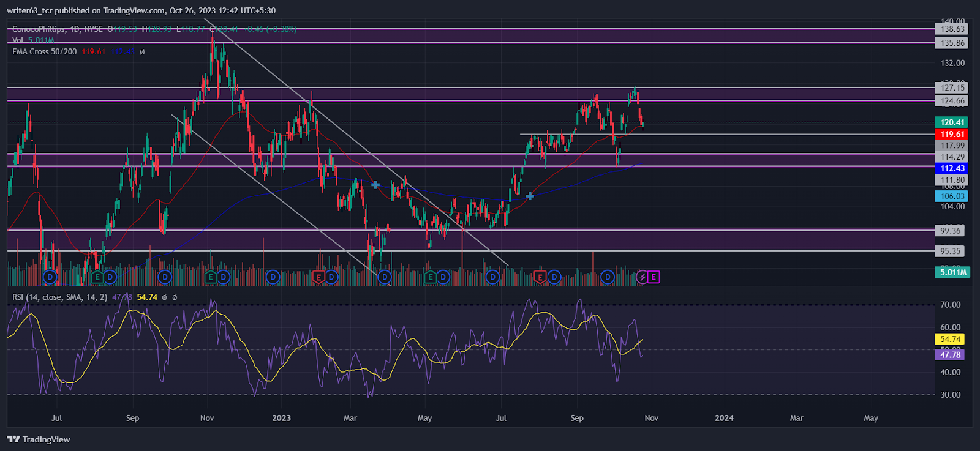Click the latest dividend D marker near October 2023

tap(608, 277)
